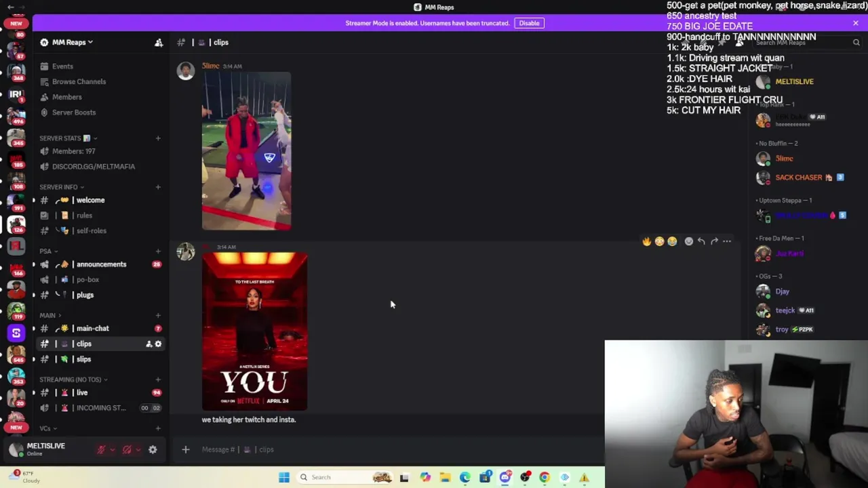Disable Streamer Mode

(529, 23)
